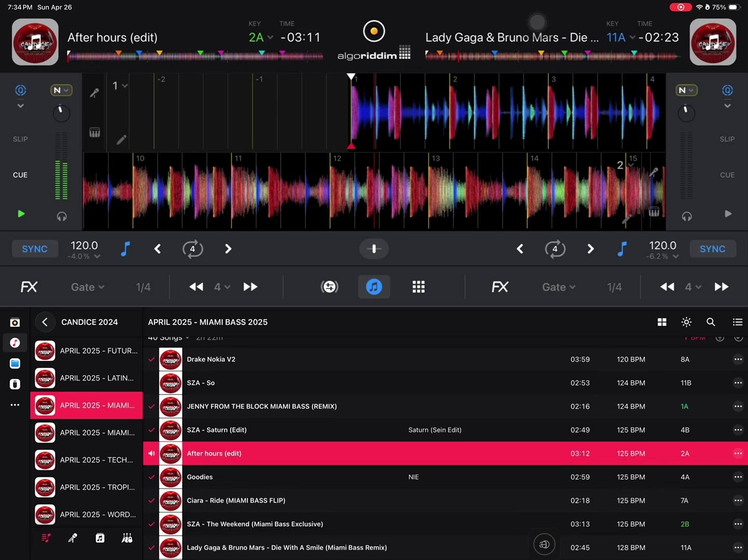Open the left deck N dropdown

tap(61, 90)
